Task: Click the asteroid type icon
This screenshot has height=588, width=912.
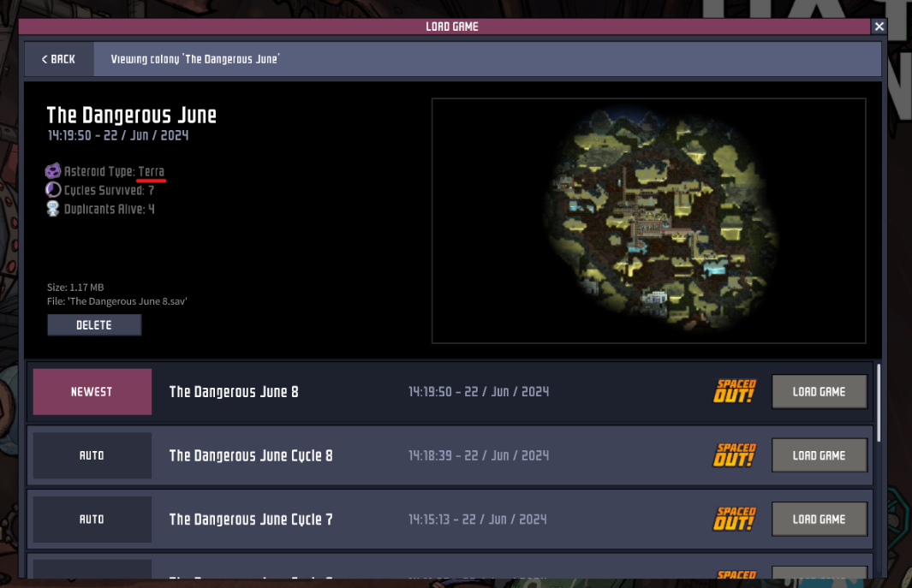Action: [53, 171]
